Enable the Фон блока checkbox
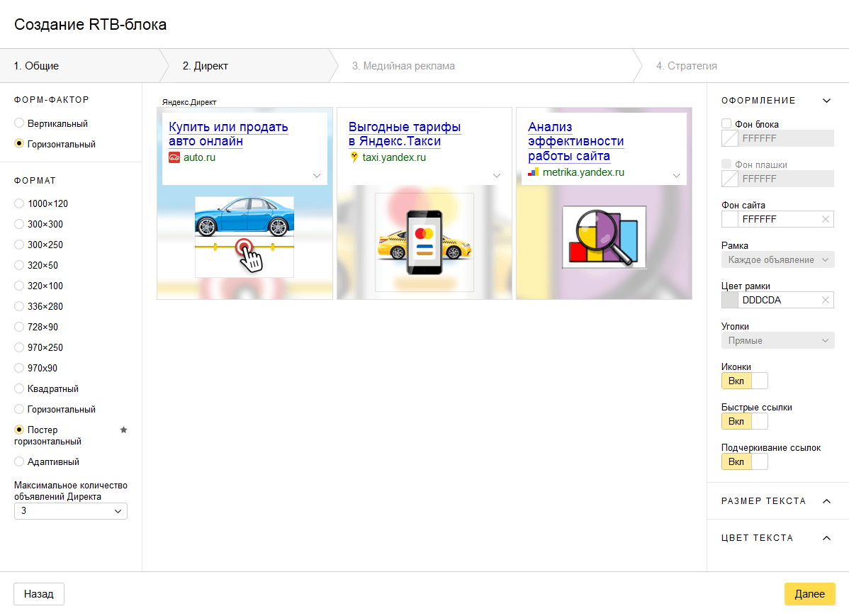This screenshot has width=849, height=616. click(x=726, y=124)
